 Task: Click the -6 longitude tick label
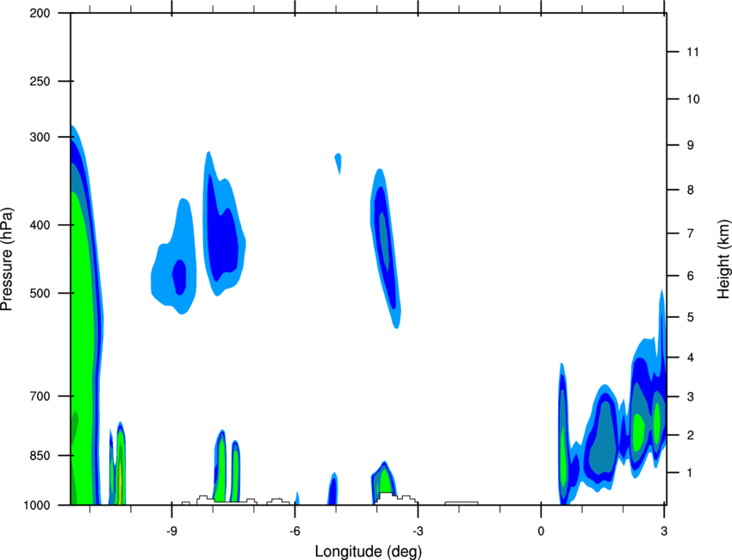[295, 532]
